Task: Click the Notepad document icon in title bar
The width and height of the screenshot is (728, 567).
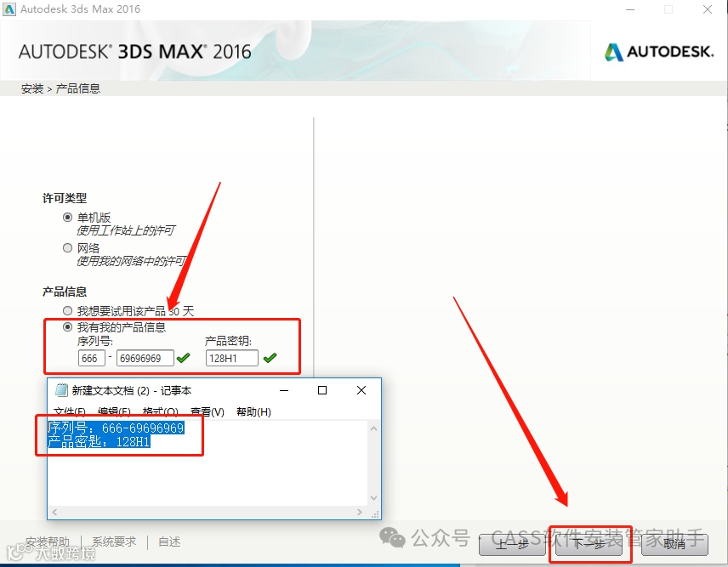Action: pyautogui.click(x=61, y=390)
